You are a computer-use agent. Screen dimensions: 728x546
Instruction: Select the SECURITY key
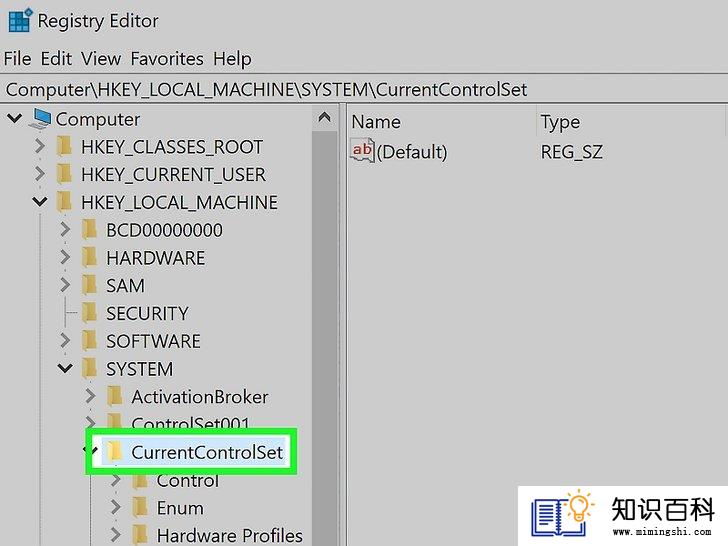click(x=147, y=314)
